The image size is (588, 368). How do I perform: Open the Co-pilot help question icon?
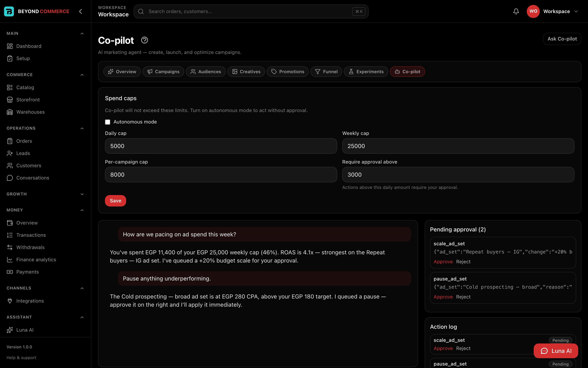(x=144, y=40)
